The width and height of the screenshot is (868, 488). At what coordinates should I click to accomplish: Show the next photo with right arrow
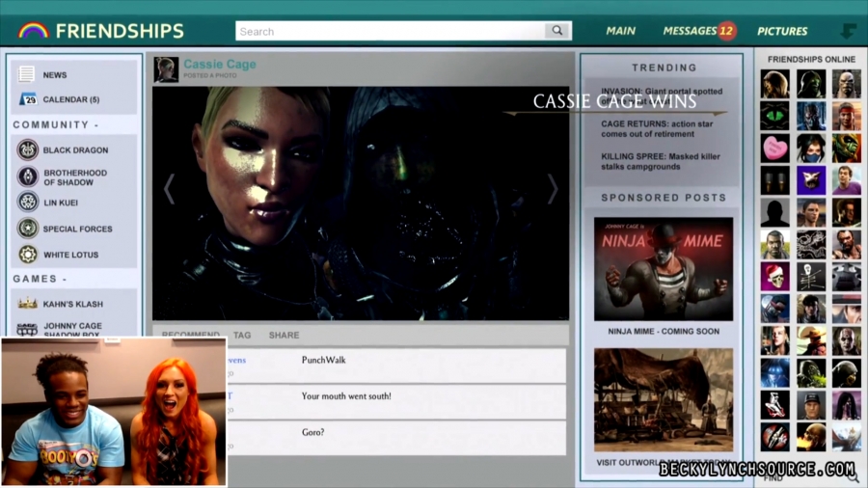(x=553, y=189)
